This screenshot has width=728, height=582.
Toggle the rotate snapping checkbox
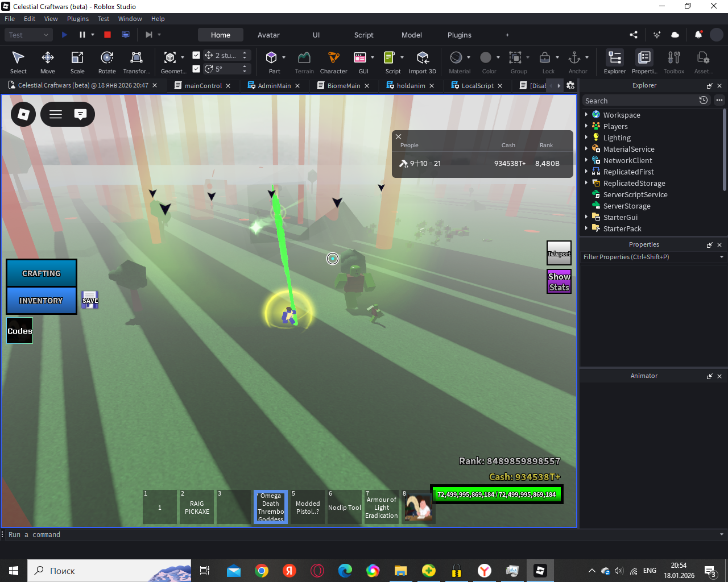pos(196,69)
